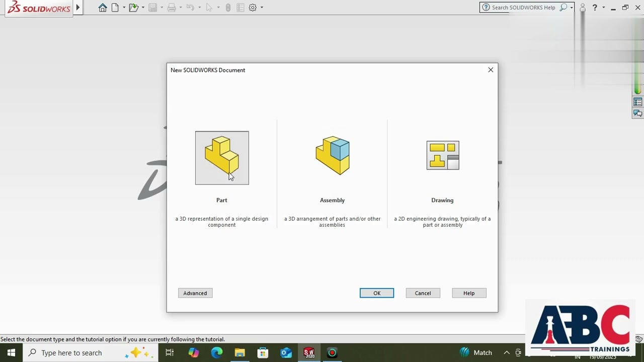Close the New SOLIDWORKS Document dialog

pyautogui.click(x=491, y=70)
